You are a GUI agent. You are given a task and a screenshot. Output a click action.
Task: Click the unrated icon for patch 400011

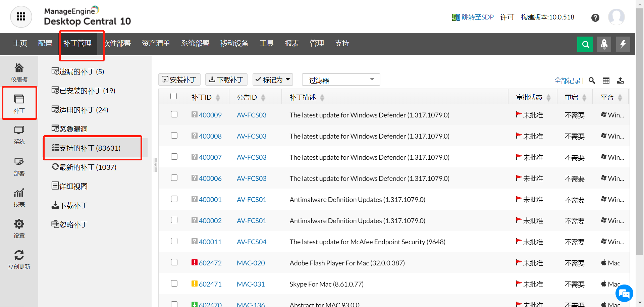[x=195, y=241]
